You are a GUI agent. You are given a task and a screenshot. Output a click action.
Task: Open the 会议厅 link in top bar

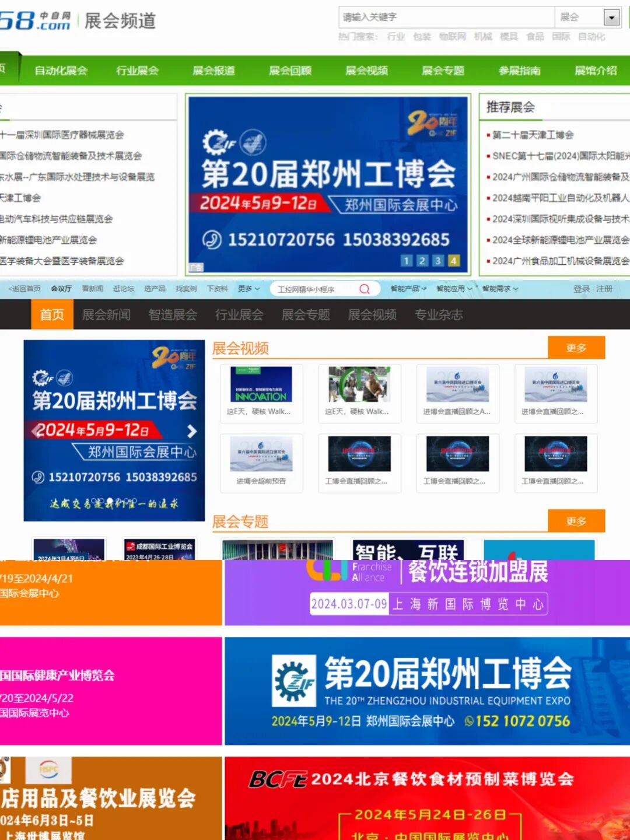(x=61, y=289)
